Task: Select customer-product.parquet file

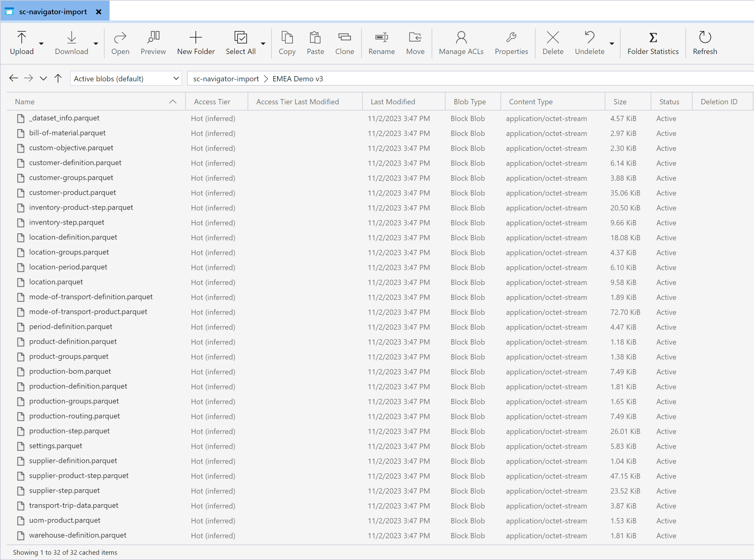Action: (x=73, y=192)
